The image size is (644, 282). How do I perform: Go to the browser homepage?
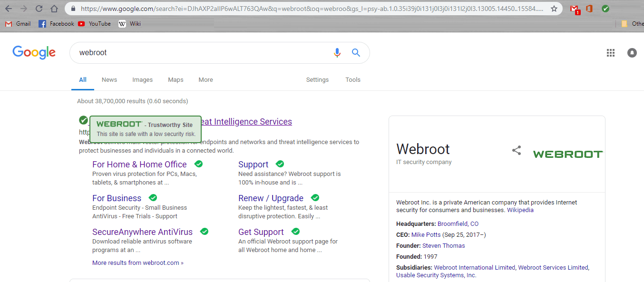[x=54, y=8]
